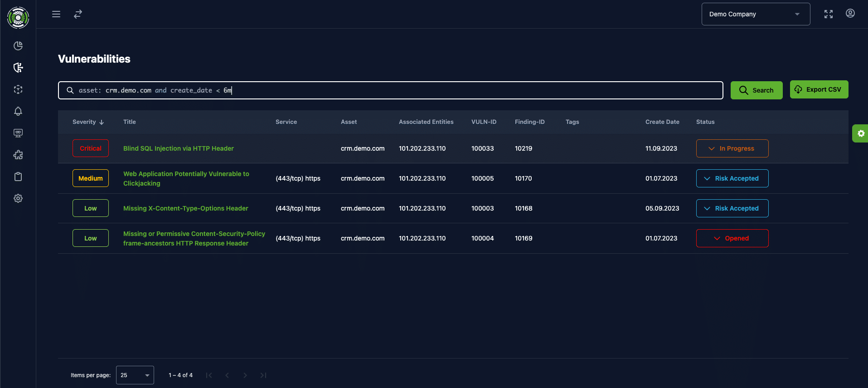The image size is (868, 388).
Task: Click create date 05.09.2023
Action: 662,208
